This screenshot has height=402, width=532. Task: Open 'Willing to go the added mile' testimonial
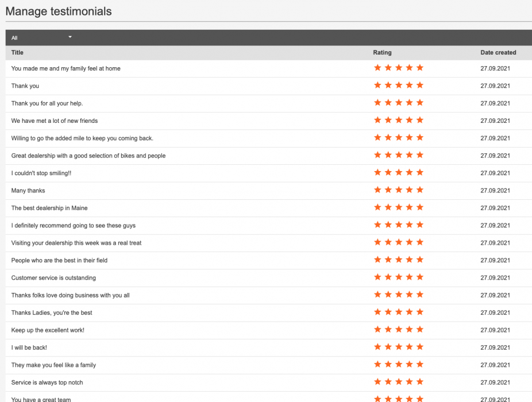pyautogui.click(x=82, y=138)
